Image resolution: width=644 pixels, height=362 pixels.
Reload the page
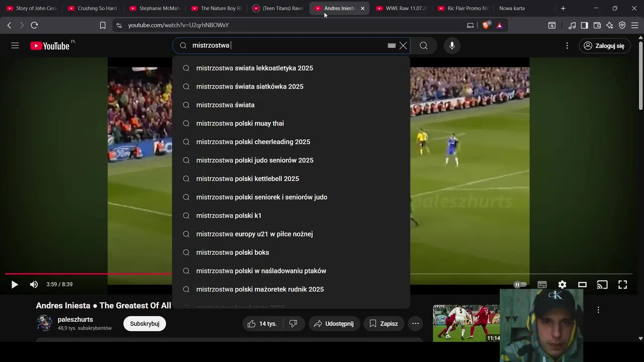click(34, 25)
